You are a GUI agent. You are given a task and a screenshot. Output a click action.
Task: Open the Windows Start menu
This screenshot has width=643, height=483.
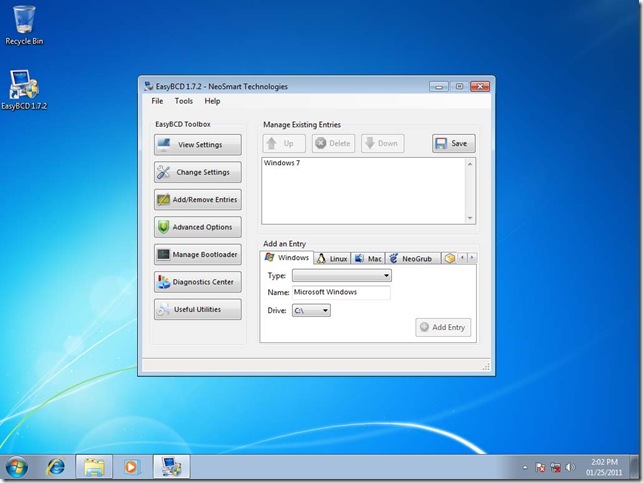(x=17, y=467)
